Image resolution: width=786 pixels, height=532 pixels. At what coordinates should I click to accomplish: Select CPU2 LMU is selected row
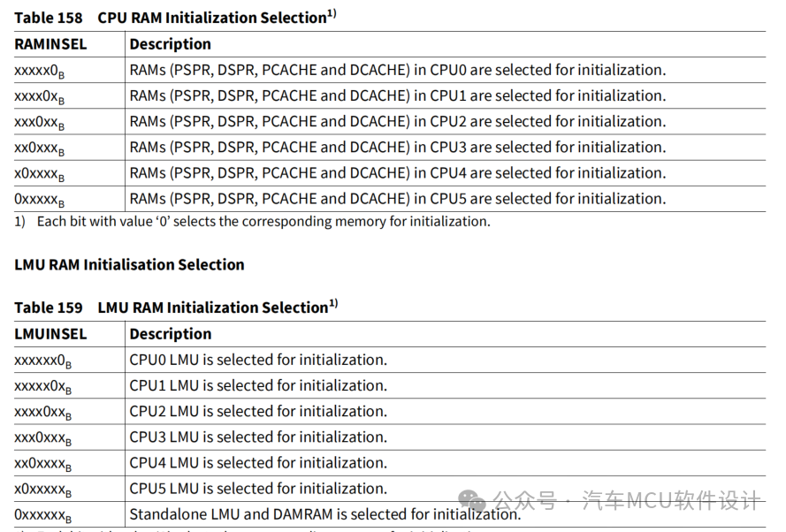coord(258,411)
